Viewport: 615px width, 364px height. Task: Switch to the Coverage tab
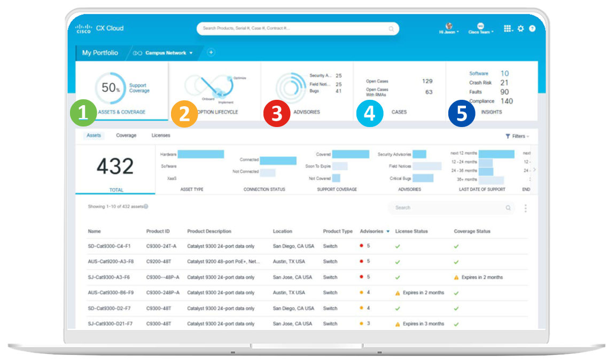coord(126,136)
